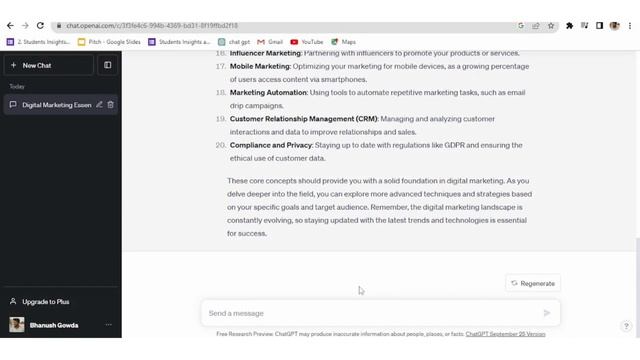
Task: Click 'Customer Relationship Management (CRM)' text
Action: (304, 119)
